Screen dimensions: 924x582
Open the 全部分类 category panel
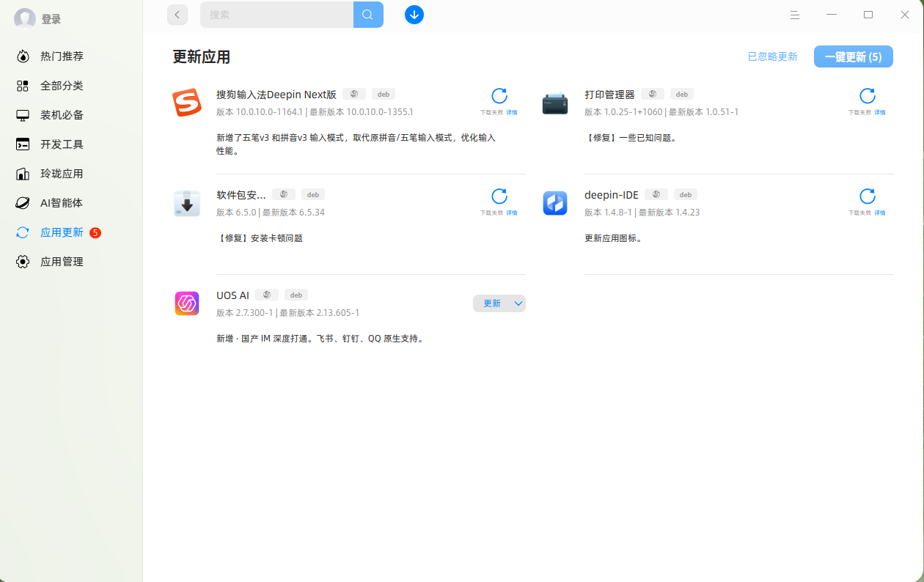tap(62, 85)
